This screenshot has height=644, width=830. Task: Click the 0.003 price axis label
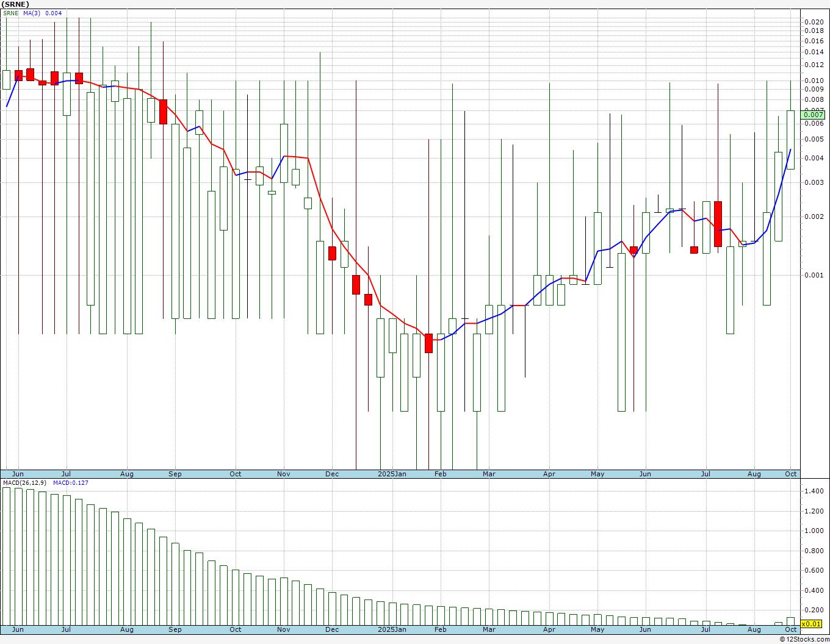click(x=814, y=182)
